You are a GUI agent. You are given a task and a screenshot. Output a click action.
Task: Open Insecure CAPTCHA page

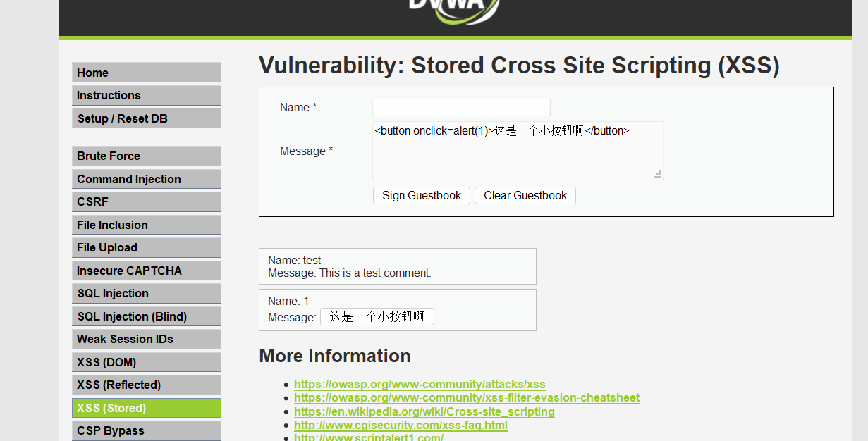[147, 271]
